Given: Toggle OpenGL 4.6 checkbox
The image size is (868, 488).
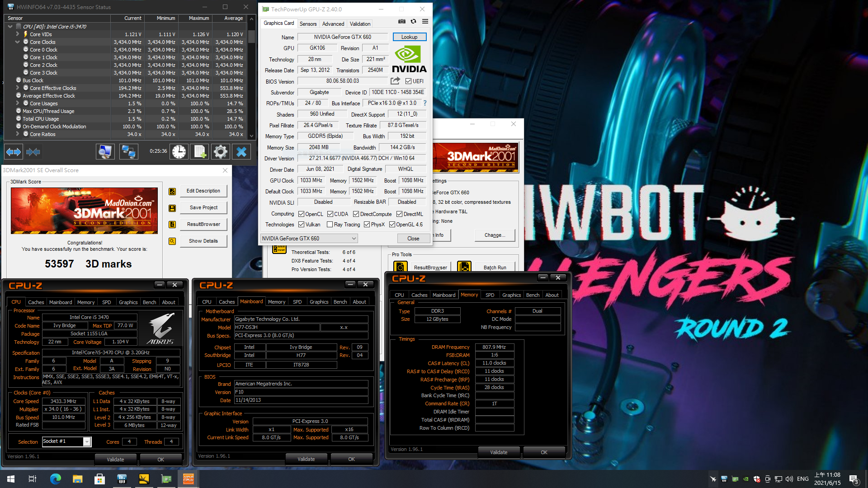Looking at the screenshot, I should click(392, 225).
